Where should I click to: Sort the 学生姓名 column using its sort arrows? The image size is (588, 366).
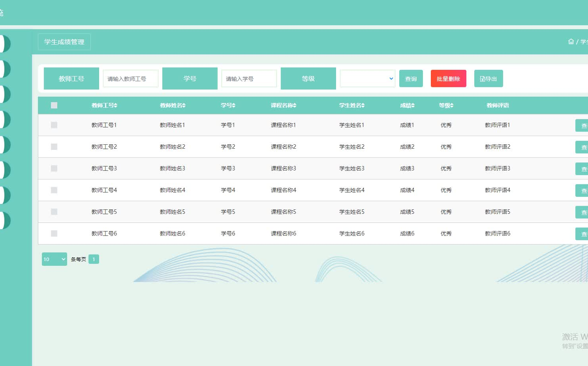pos(363,105)
